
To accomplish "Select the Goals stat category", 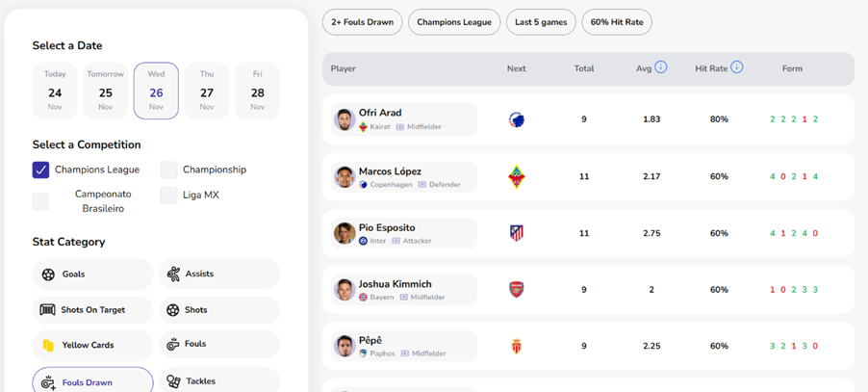I will click(92, 274).
